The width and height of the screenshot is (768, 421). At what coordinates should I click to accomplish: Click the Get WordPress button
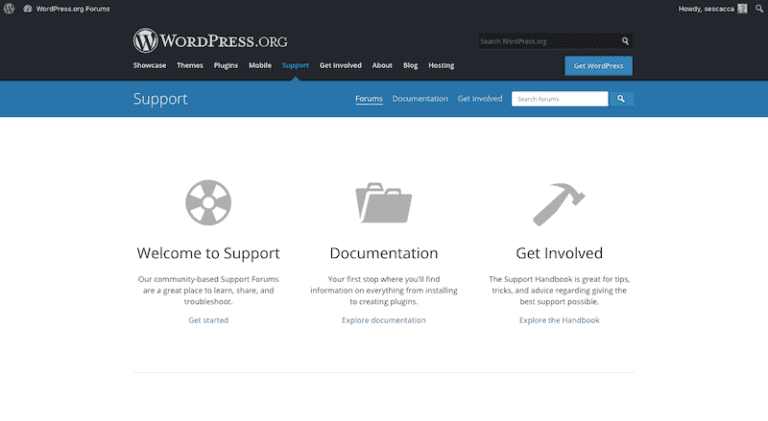point(598,66)
